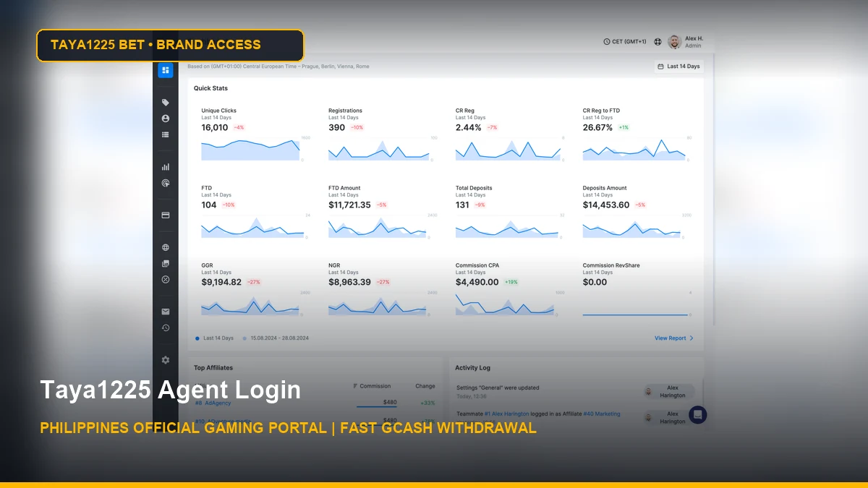Screen dimensions: 868x488
Task: Open the #8 AdAgency affiliate link
Action: click(x=213, y=403)
